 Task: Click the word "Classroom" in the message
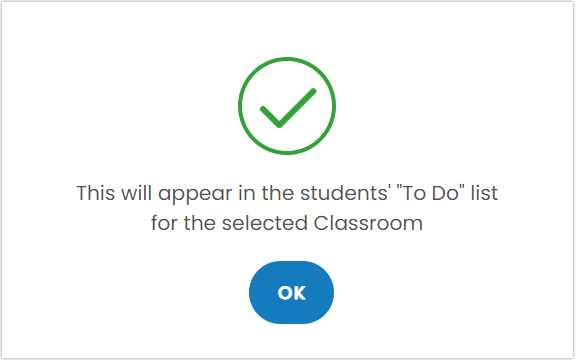coord(368,223)
